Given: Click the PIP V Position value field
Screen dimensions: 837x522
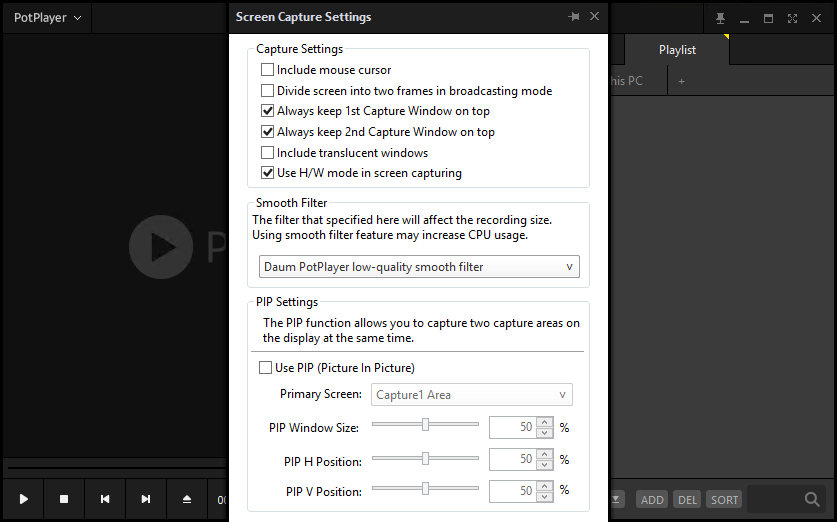Looking at the screenshot, I should coord(513,492).
